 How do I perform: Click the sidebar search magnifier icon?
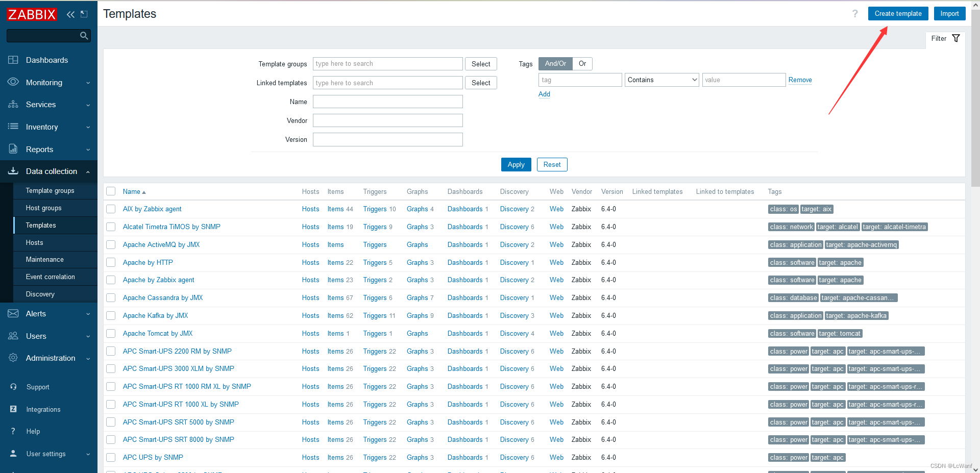click(x=84, y=36)
